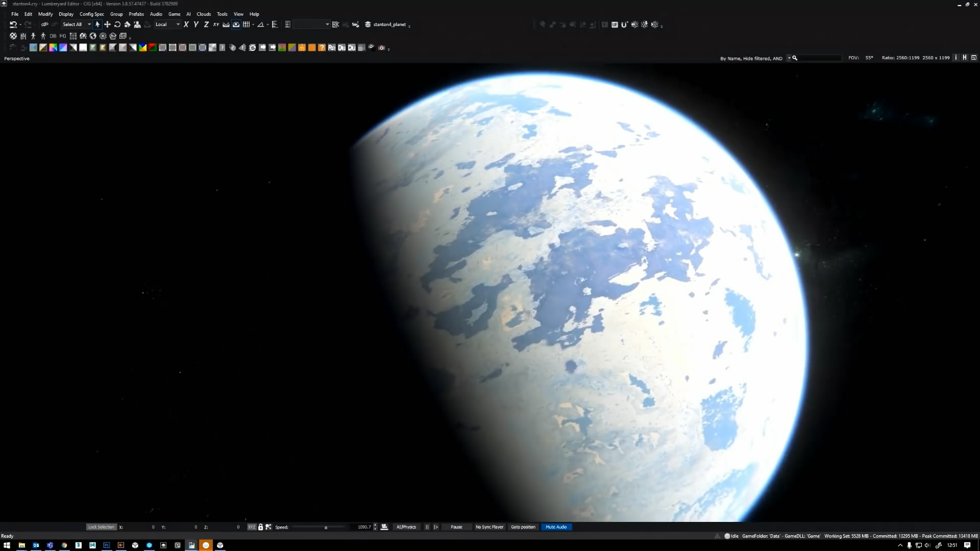The width and height of the screenshot is (980, 551).
Task: Open the grid snap size dropdown arrow
Action: (x=253, y=24)
